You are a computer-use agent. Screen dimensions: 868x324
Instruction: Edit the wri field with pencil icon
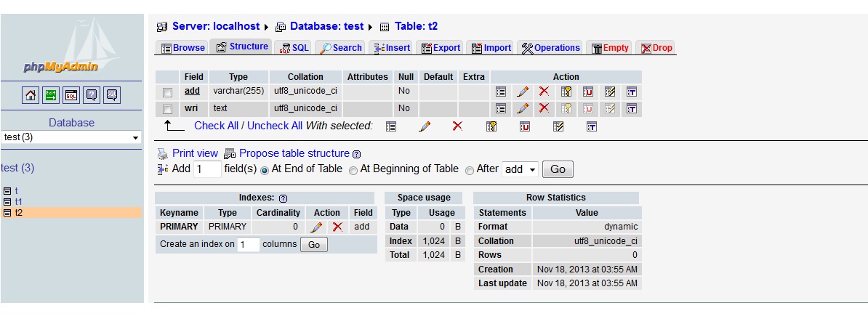523,108
